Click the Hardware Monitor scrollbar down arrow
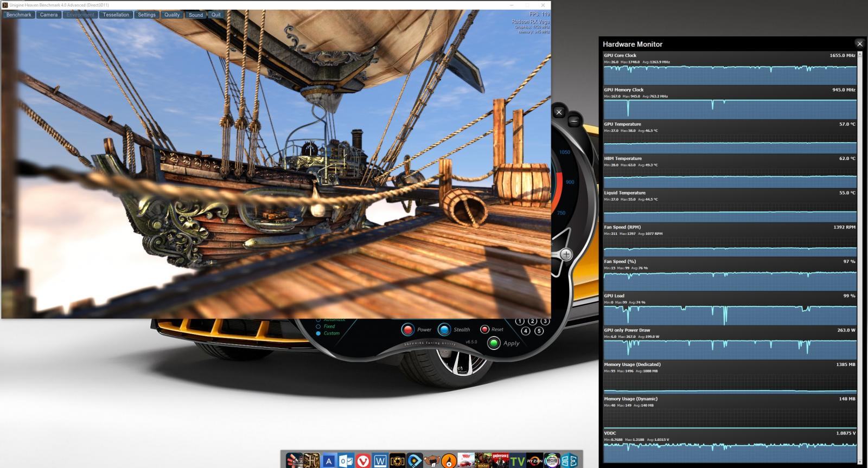868x468 pixels. coord(860,462)
